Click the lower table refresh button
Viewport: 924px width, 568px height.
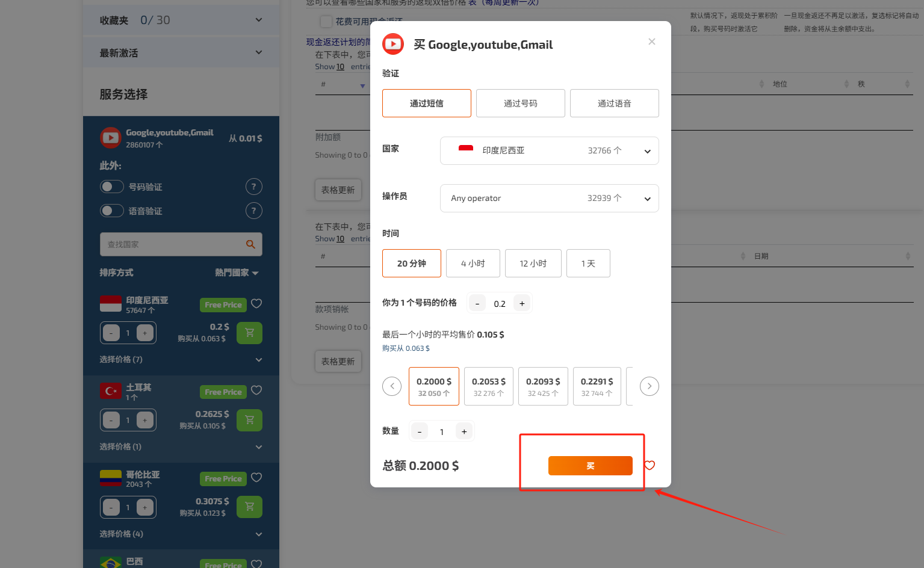338,362
